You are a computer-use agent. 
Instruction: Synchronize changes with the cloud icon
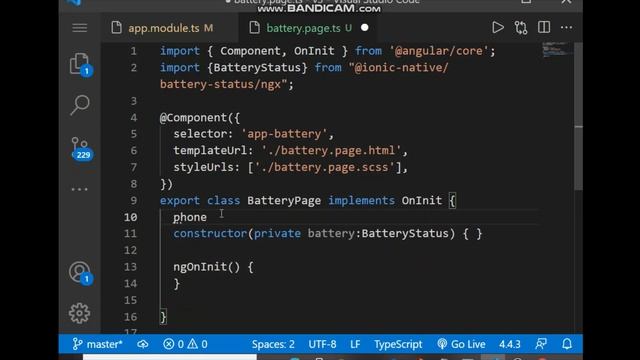point(143,344)
